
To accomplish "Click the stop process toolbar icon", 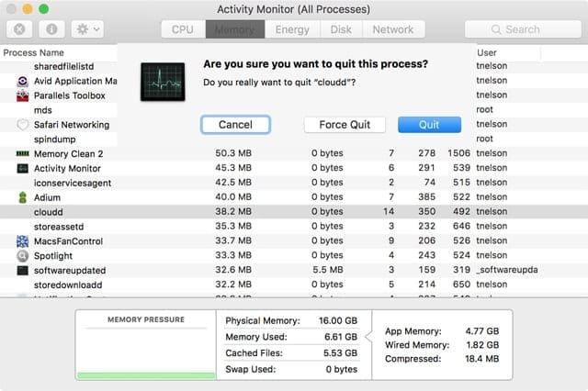I will click(x=19, y=29).
